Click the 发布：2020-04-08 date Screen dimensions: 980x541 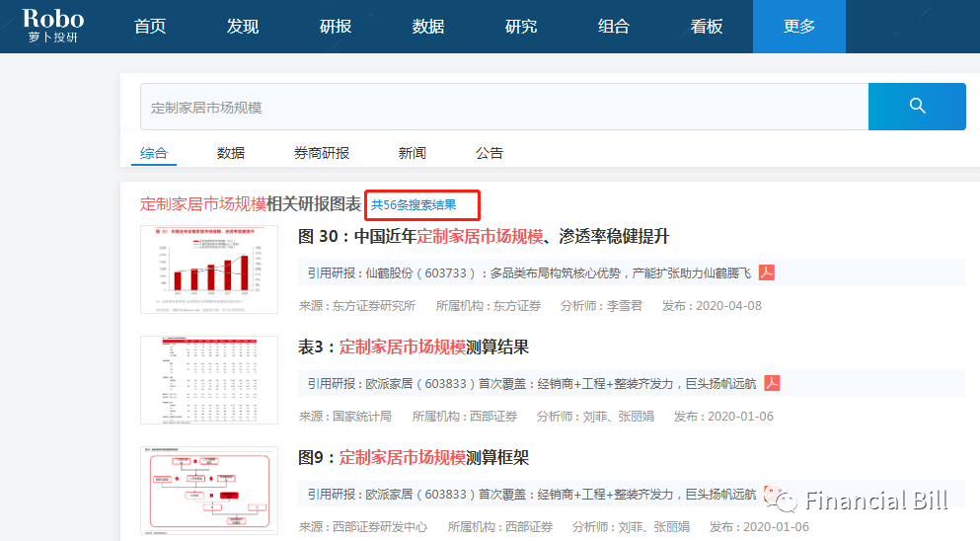tap(712, 306)
